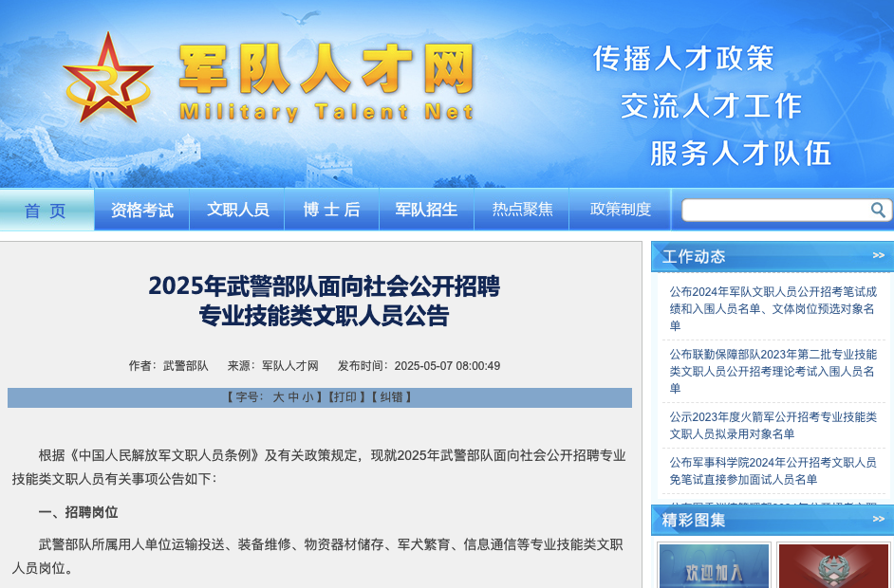Click the >> icon beside 精彩图集
The width and height of the screenshot is (894, 588).
[876, 519]
